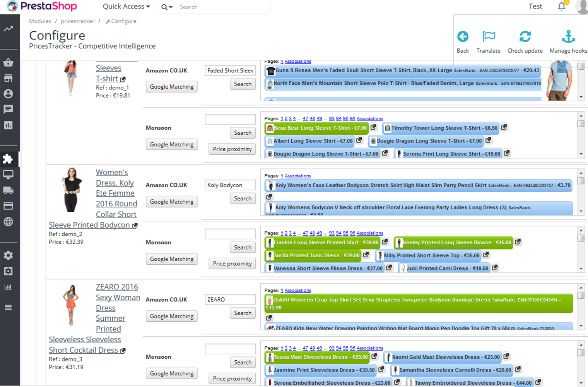Open International globe icon in sidebar

point(8,222)
